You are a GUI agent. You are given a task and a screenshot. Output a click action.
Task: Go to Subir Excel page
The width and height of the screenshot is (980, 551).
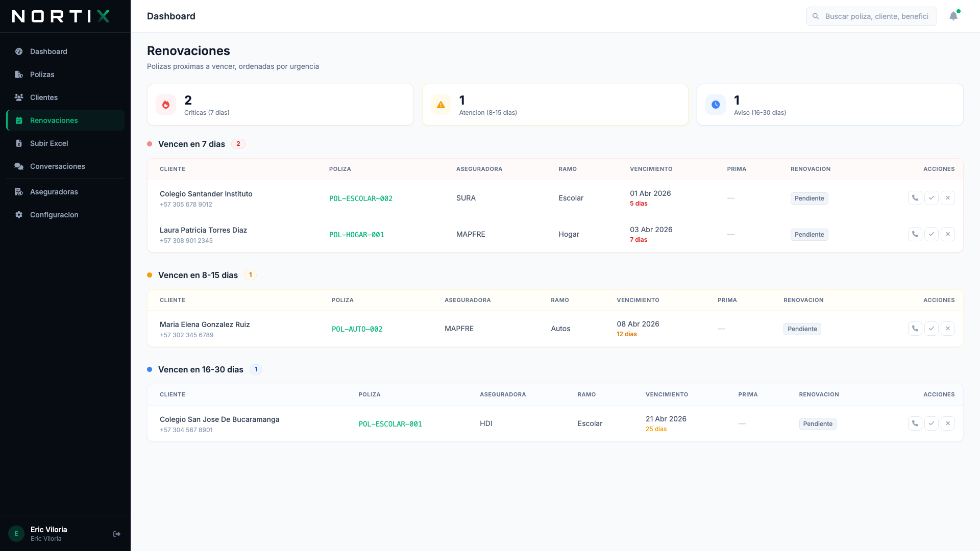click(49, 143)
